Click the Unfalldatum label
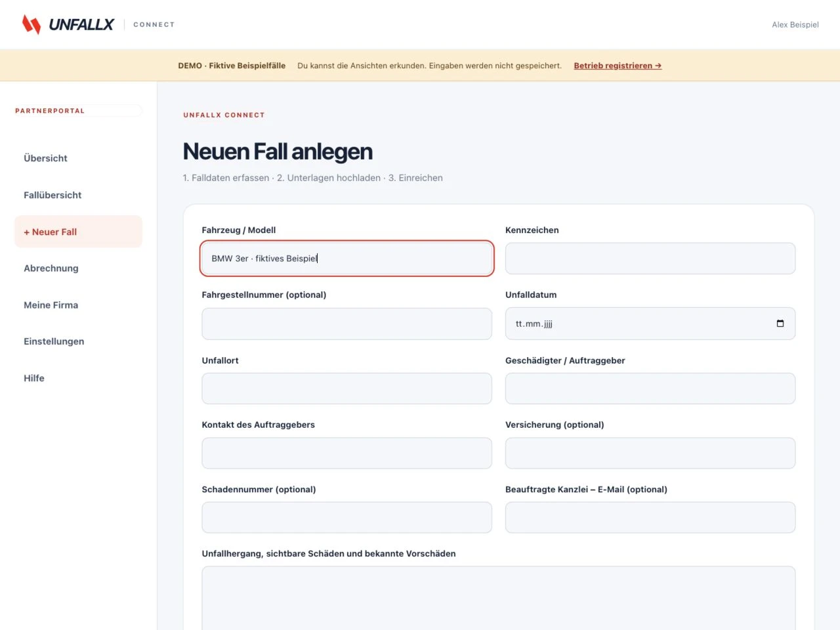The width and height of the screenshot is (840, 630). pos(531,295)
